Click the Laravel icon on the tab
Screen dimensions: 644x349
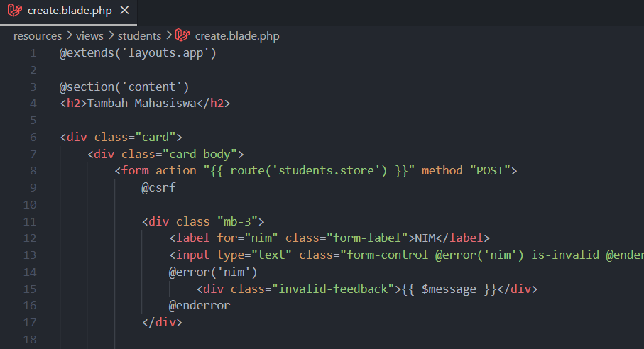pyautogui.click(x=15, y=10)
